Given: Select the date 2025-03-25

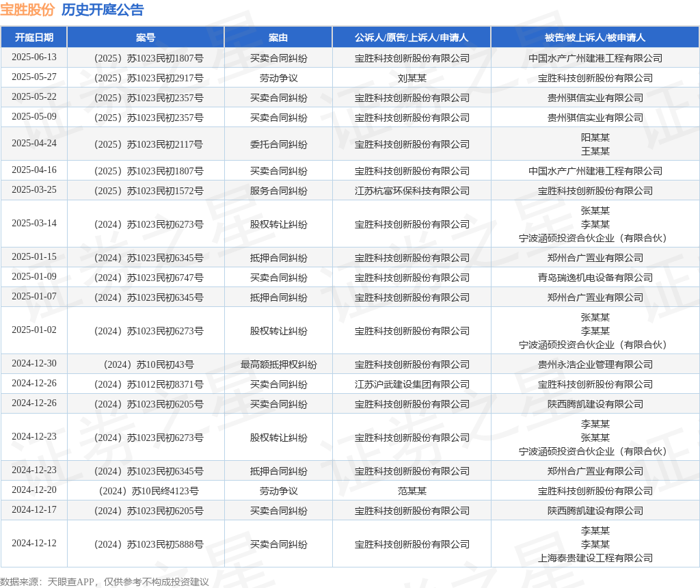Looking at the screenshot, I should (x=34, y=190).
